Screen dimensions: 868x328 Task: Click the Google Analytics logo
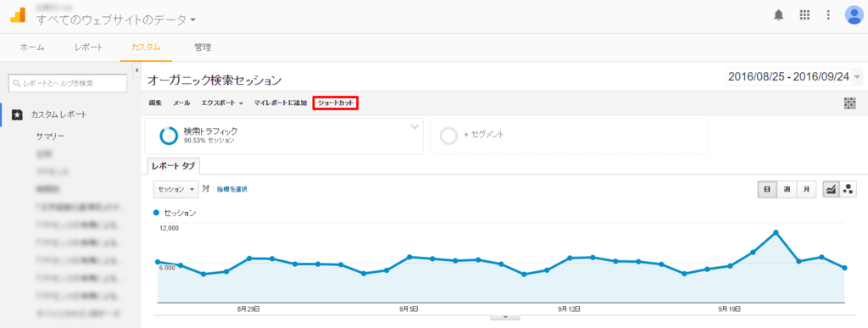pos(18,15)
